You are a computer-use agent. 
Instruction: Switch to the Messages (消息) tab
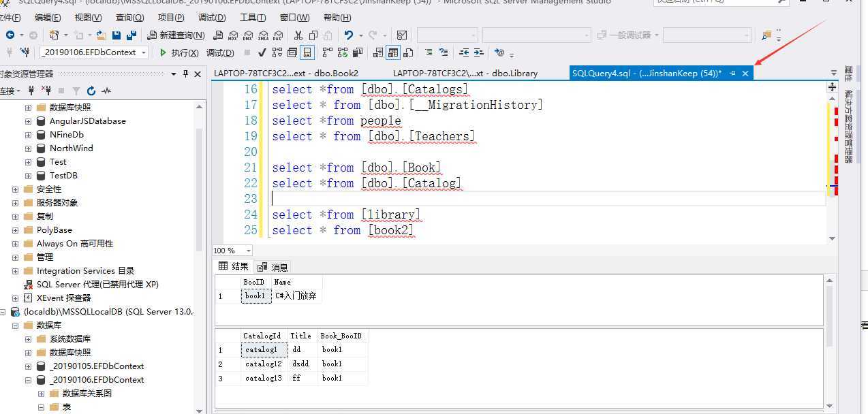[x=273, y=267]
